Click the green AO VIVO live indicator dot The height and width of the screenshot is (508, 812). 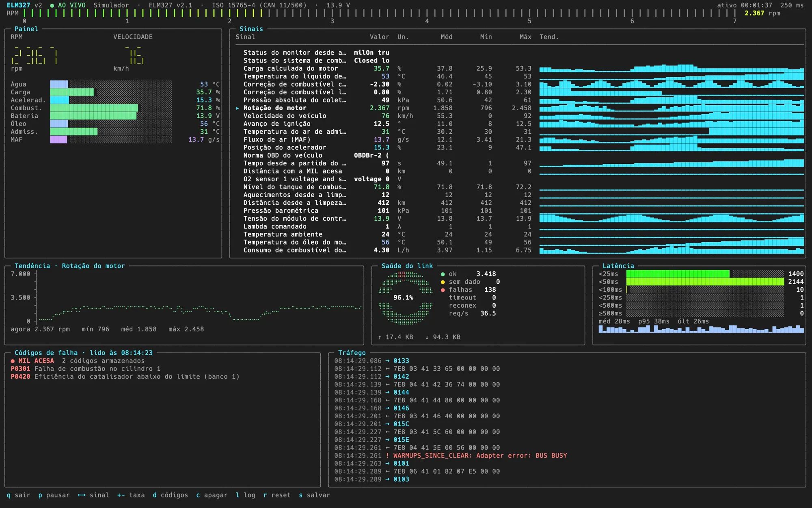coord(52,5)
